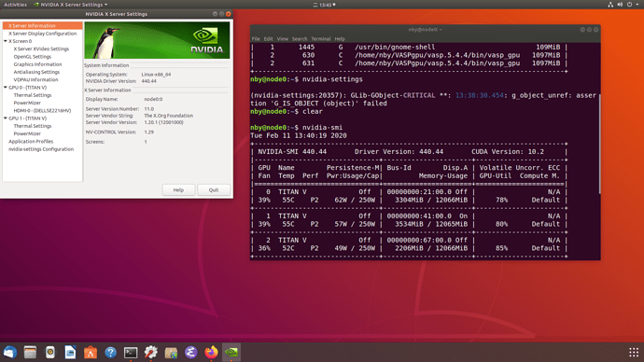
Task: Select PowerMizer under GPU 1
Action: 27,133
